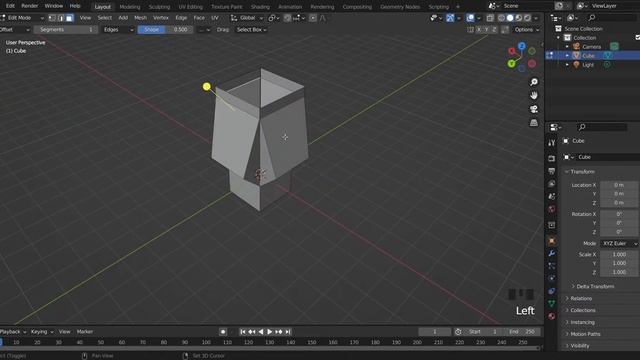This screenshot has width=640, height=360.
Task: Open Object Constraints properties tab icon
Action: pos(551,291)
